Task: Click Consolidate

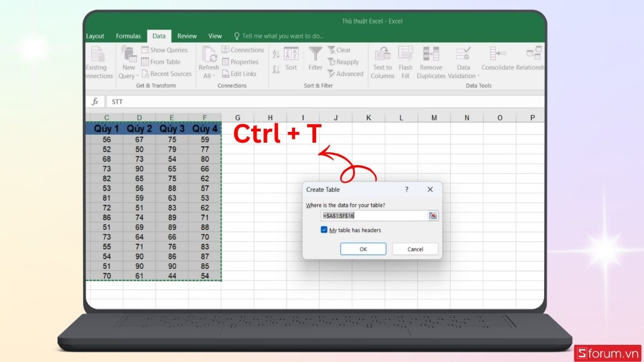Action: [497, 58]
